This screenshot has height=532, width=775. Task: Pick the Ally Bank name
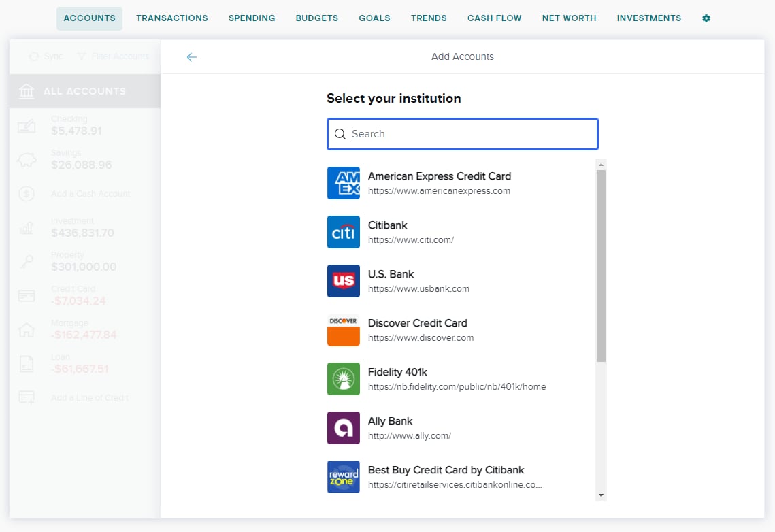coord(390,421)
